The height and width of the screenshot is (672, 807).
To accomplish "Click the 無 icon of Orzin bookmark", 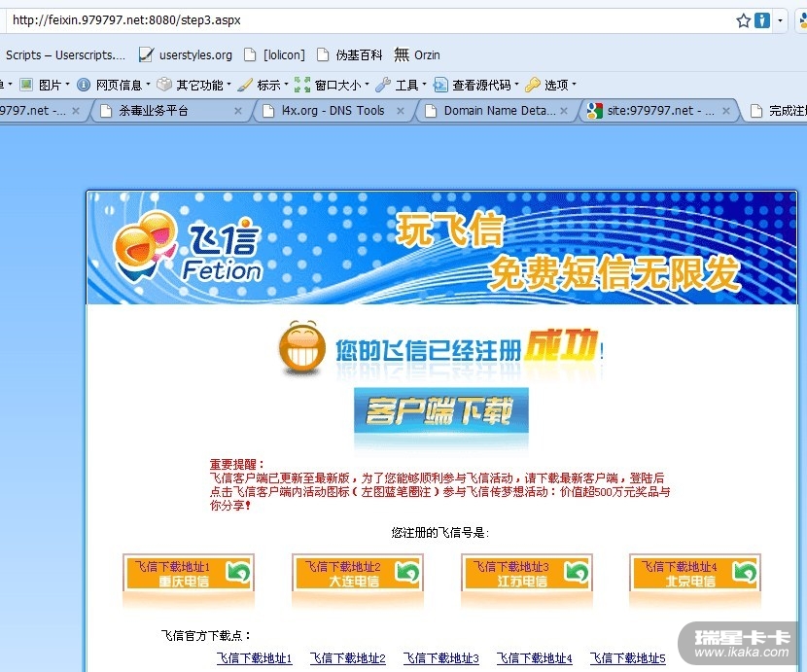I will coord(402,54).
